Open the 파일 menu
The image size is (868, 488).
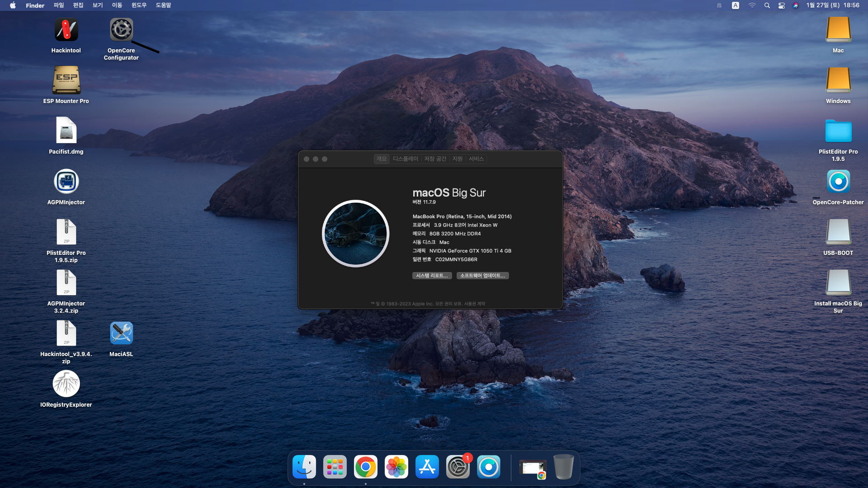59,5
